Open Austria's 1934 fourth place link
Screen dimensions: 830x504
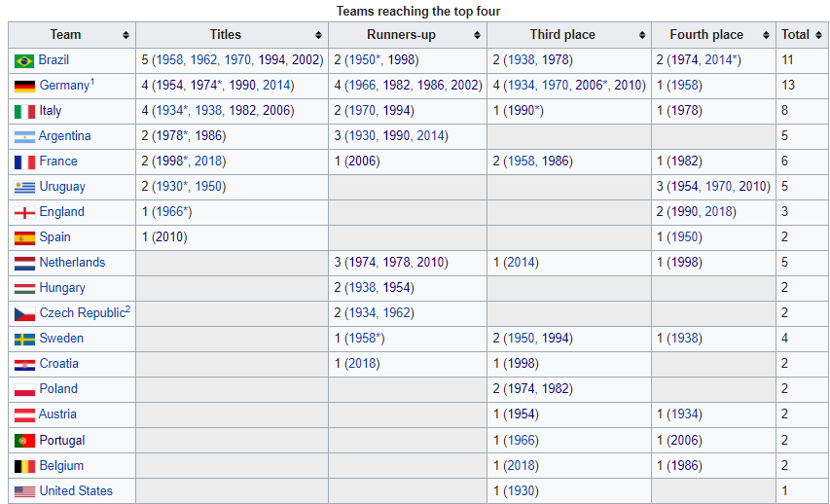click(684, 414)
